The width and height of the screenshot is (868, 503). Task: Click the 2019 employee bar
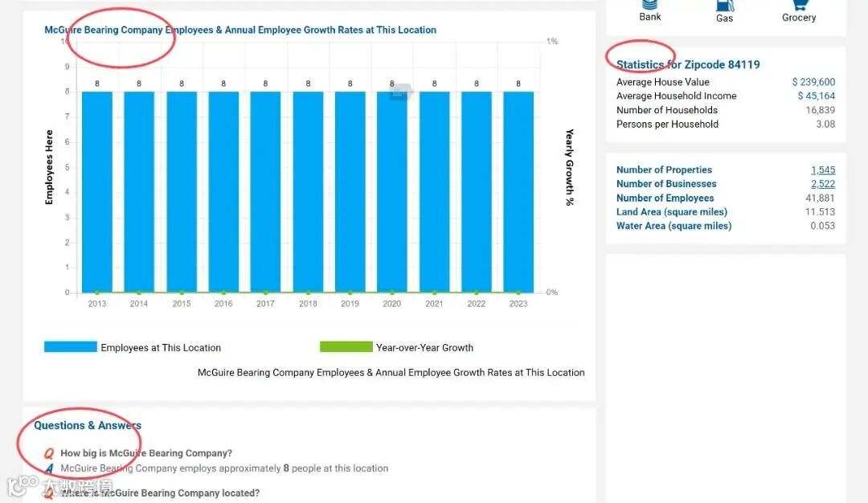[x=350, y=192]
